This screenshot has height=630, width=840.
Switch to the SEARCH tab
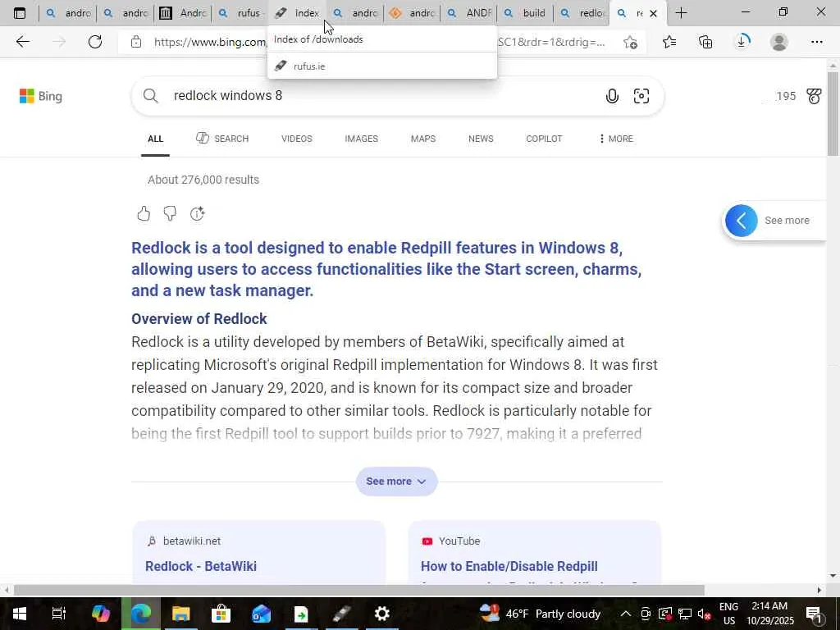click(221, 139)
